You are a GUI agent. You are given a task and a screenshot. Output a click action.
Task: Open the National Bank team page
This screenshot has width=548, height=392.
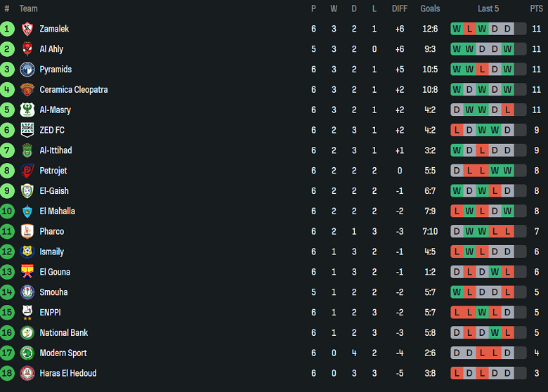(x=63, y=333)
